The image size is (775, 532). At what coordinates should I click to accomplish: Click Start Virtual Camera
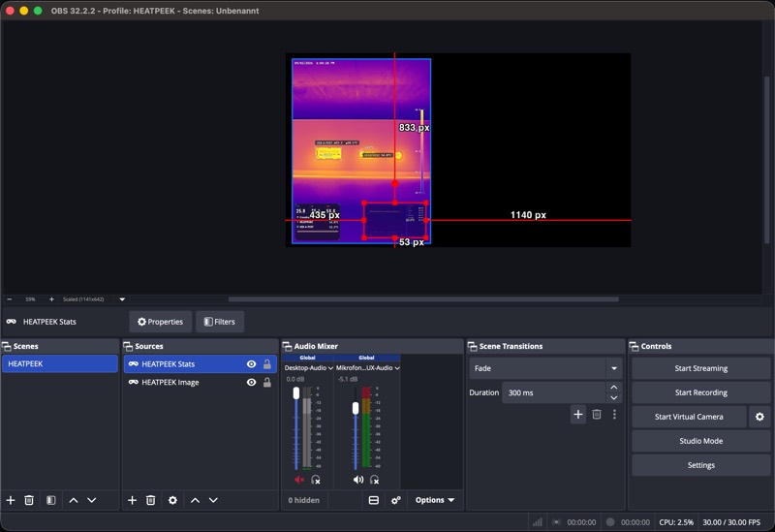pos(689,417)
